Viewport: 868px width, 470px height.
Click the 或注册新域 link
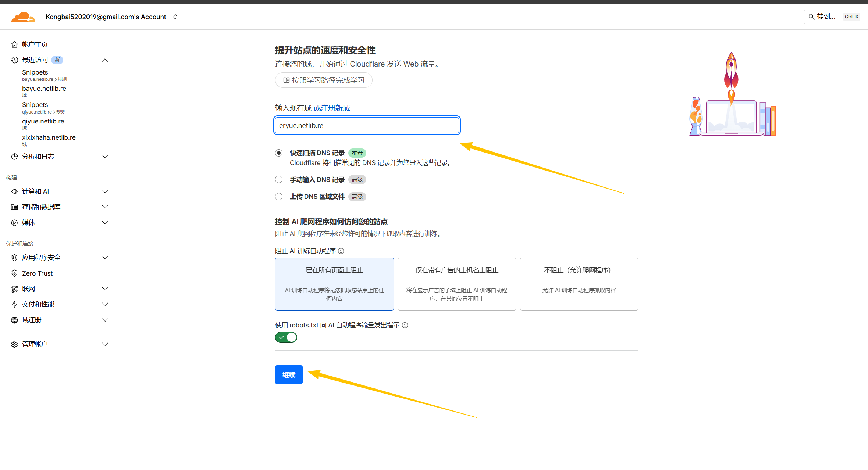click(x=331, y=108)
